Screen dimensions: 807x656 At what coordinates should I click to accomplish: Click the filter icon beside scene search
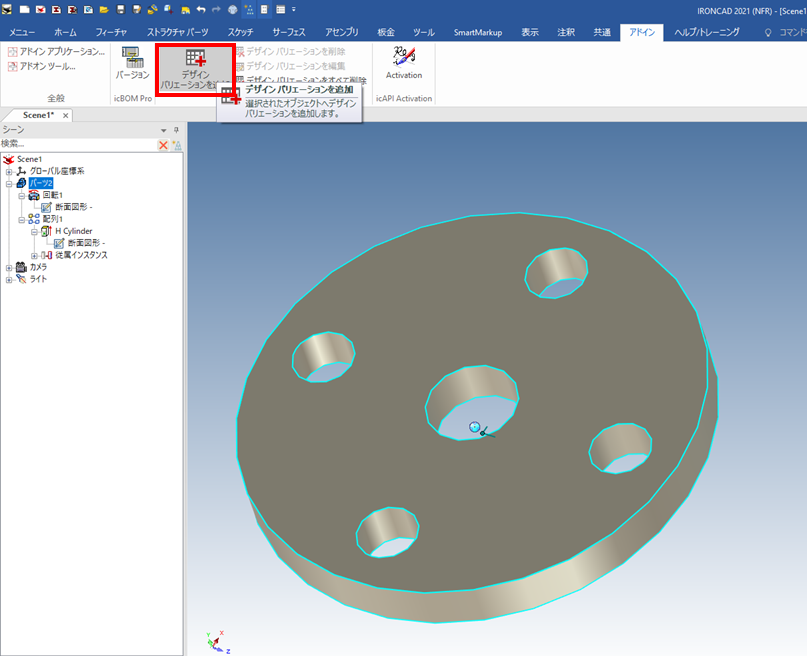(x=177, y=145)
